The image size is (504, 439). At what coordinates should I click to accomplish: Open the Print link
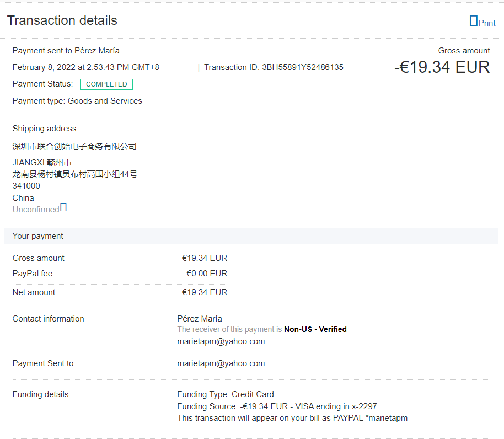(487, 23)
